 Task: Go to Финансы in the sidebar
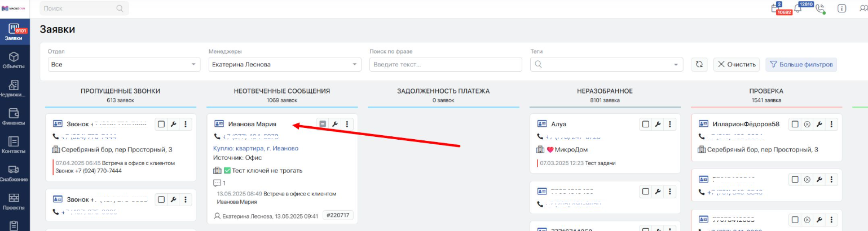click(14, 117)
